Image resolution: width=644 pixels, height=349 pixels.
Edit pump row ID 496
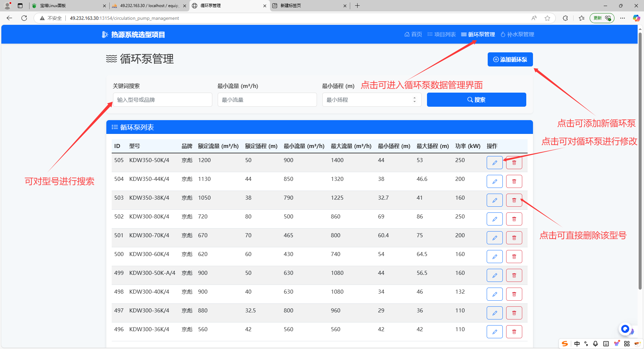[494, 332]
